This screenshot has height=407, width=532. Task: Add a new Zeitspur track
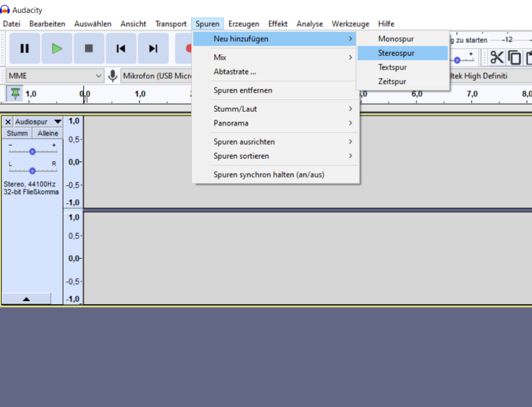point(403,82)
